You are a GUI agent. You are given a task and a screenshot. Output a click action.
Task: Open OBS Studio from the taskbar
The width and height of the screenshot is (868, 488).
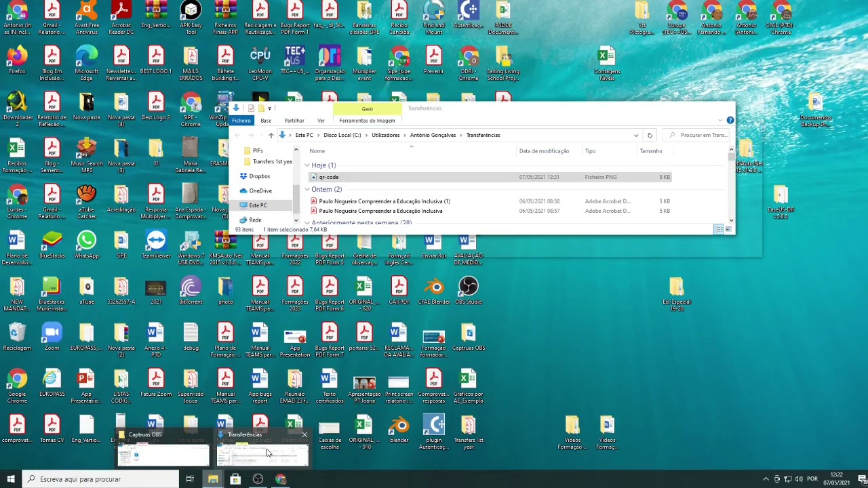click(258, 479)
